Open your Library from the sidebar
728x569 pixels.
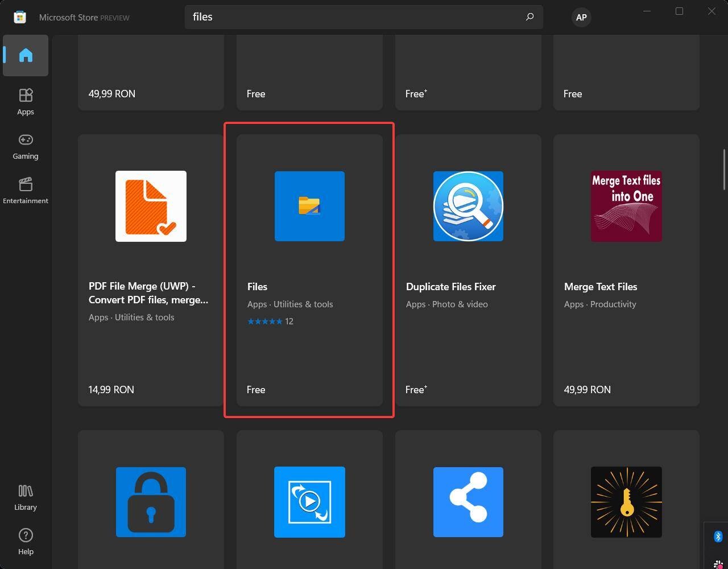coord(25,496)
